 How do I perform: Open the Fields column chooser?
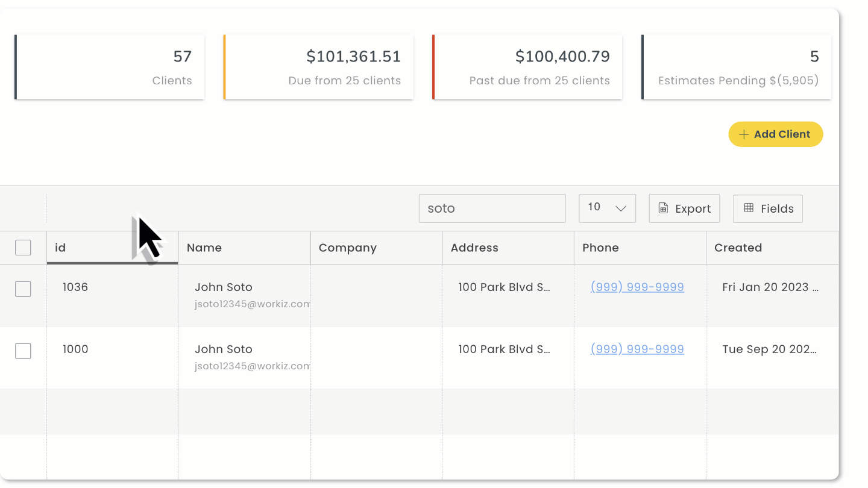(x=767, y=208)
